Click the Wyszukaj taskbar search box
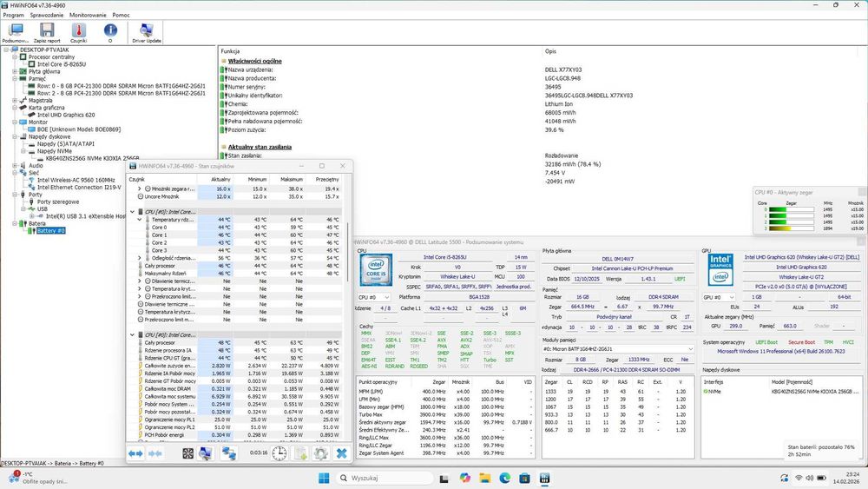Screen dimensions: 868x489 coord(385,478)
